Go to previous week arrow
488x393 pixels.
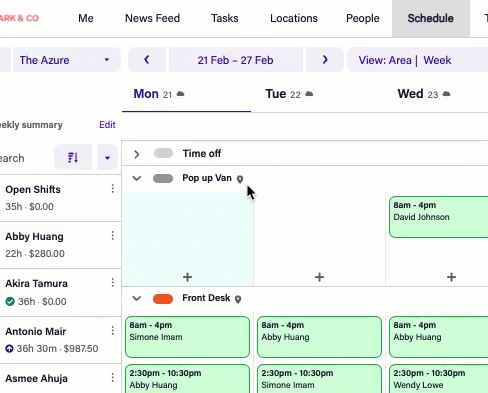147,60
